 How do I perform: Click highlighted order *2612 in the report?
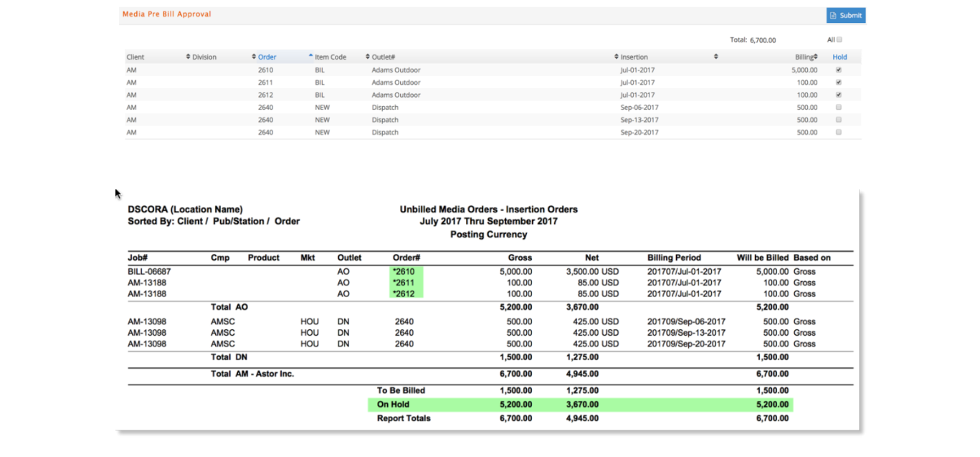404,294
